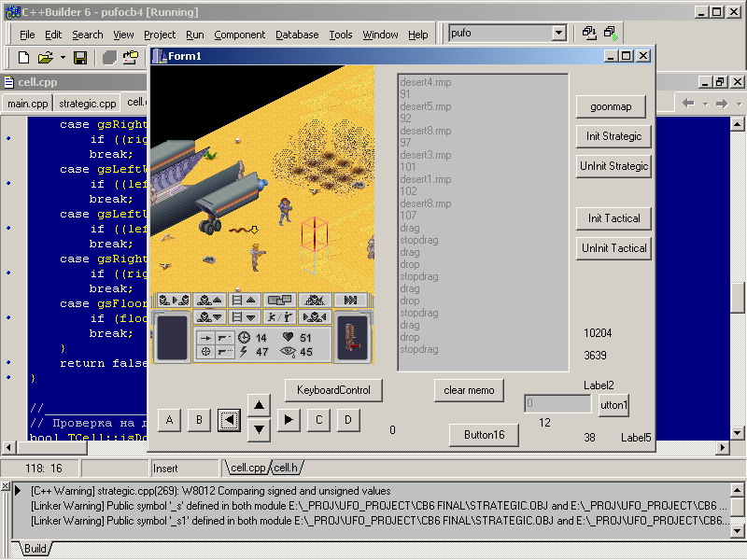Click the set debug desktop icon
The width and height of the screenshot is (747, 560).
pyautogui.click(x=611, y=33)
